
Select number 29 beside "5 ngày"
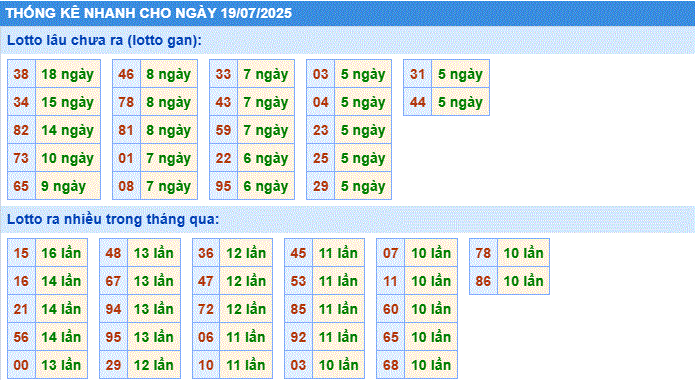click(x=320, y=186)
